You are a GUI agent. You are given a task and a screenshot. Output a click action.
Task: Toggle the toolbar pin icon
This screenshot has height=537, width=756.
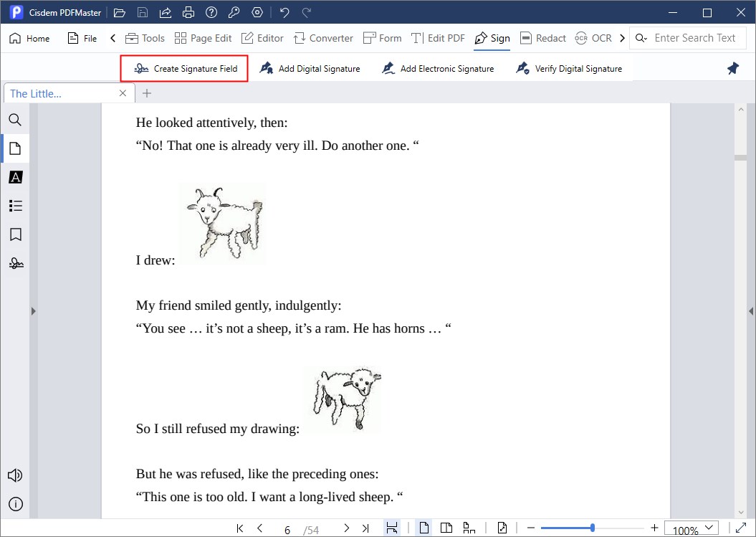pos(733,69)
